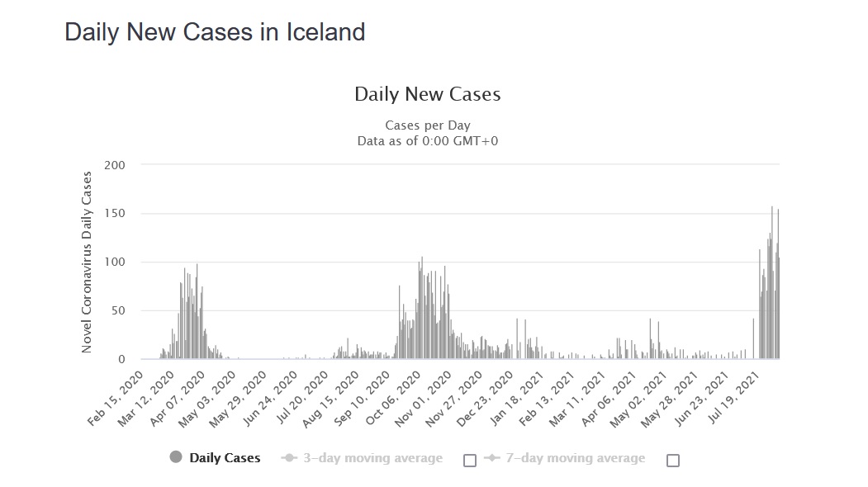Enable the 3-day moving average checkbox
868x487 pixels.
[470, 461]
